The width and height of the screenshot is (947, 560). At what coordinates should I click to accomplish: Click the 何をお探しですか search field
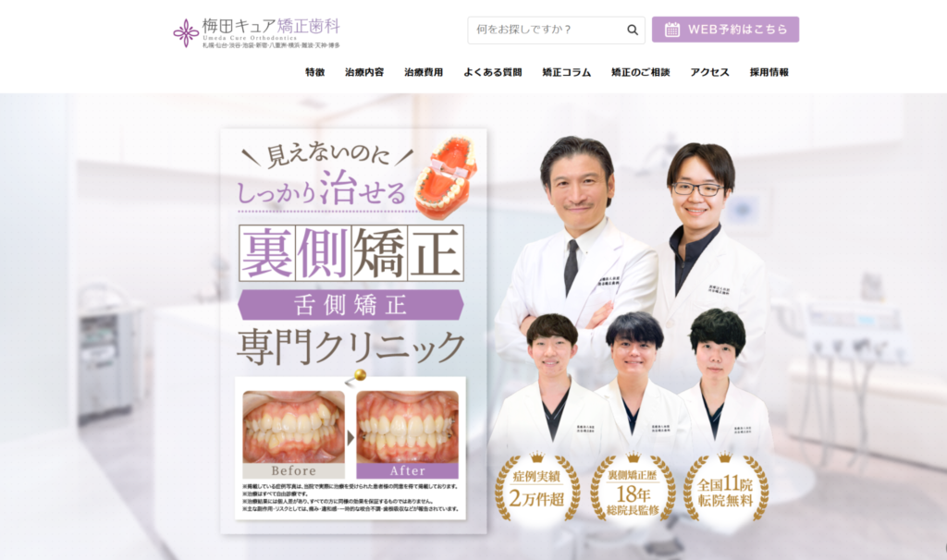(x=544, y=30)
